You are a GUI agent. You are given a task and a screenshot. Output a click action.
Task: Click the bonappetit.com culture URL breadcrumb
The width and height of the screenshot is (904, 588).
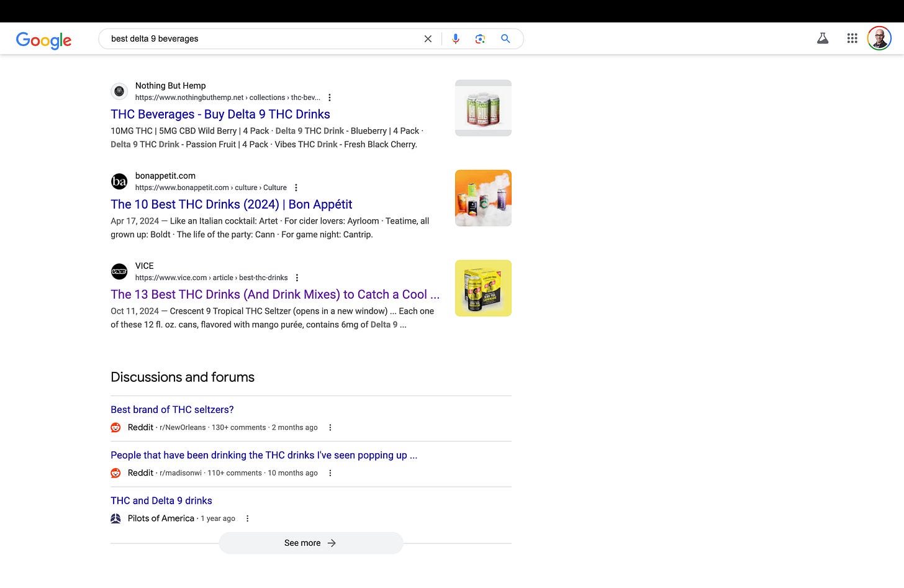(211, 188)
